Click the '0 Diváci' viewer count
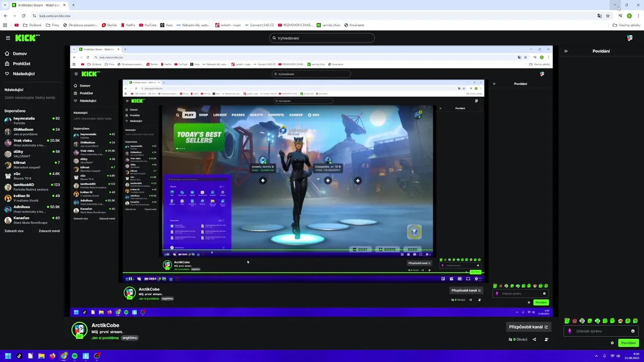 (518, 339)
